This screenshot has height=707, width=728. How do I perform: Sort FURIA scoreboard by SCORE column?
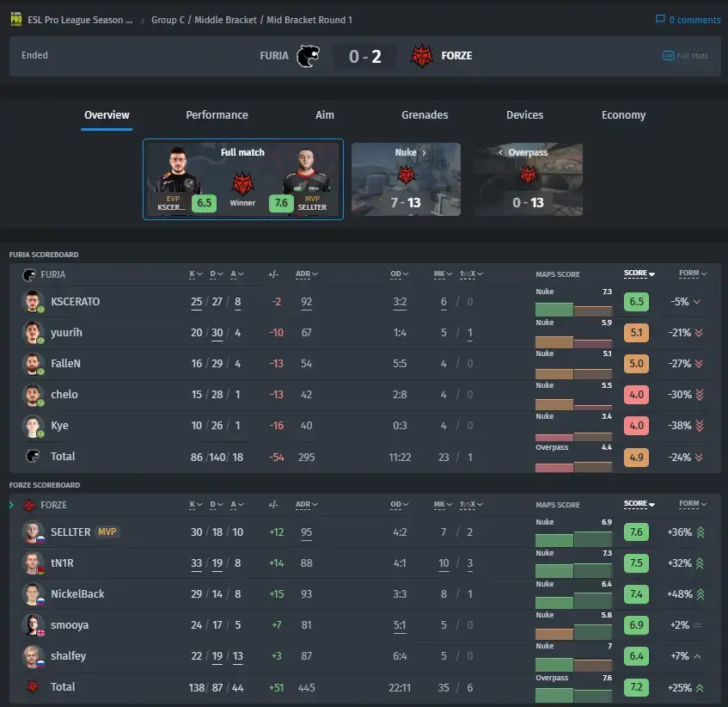click(639, 274)
